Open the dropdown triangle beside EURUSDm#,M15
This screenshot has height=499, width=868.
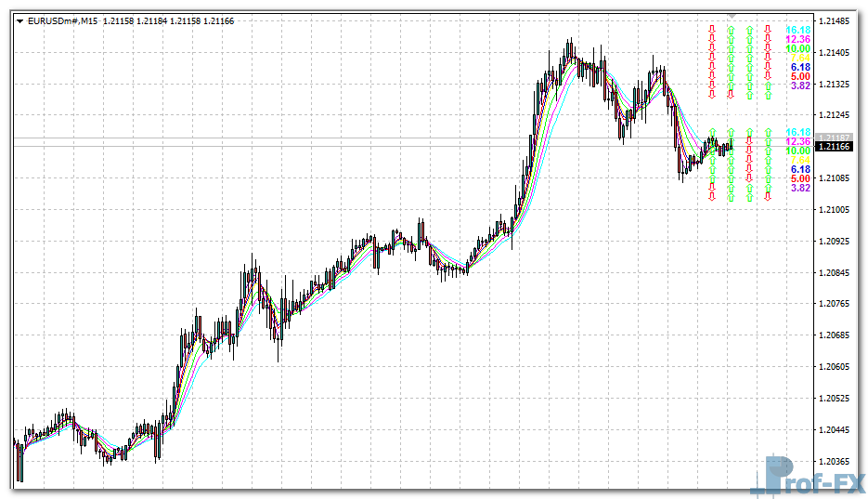coord(20,21)
